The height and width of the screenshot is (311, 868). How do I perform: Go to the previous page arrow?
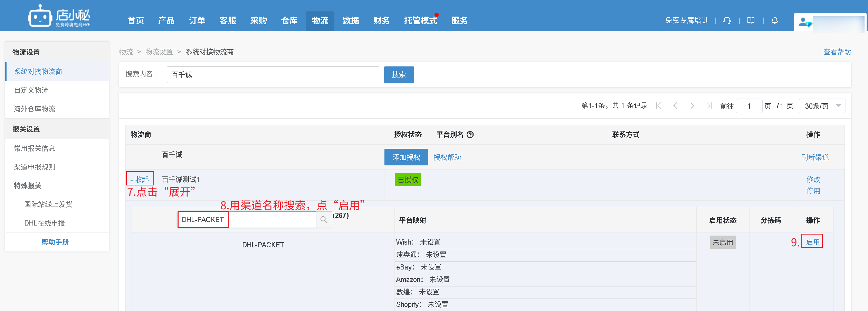click(x=675, y=106)
